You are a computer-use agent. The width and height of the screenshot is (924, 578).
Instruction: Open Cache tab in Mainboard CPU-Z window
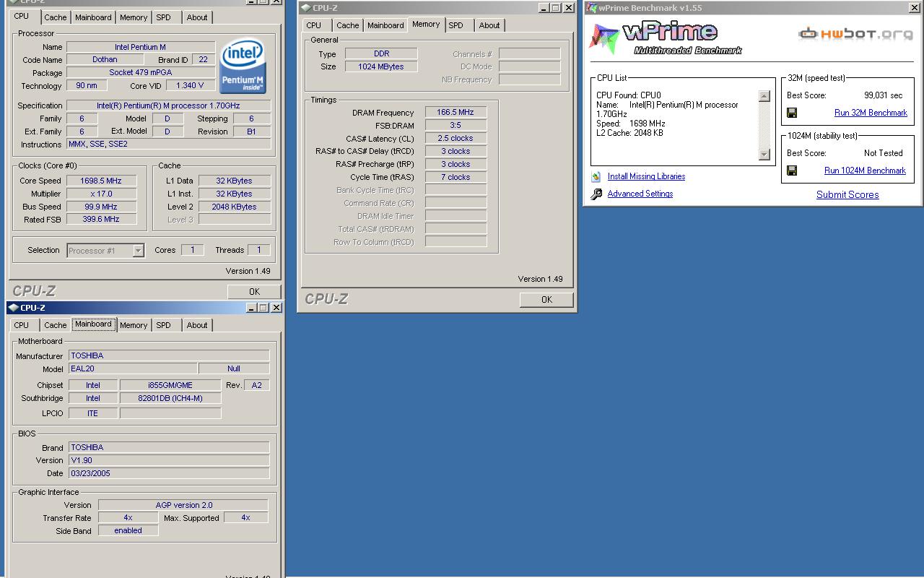(x=55, y=325)
